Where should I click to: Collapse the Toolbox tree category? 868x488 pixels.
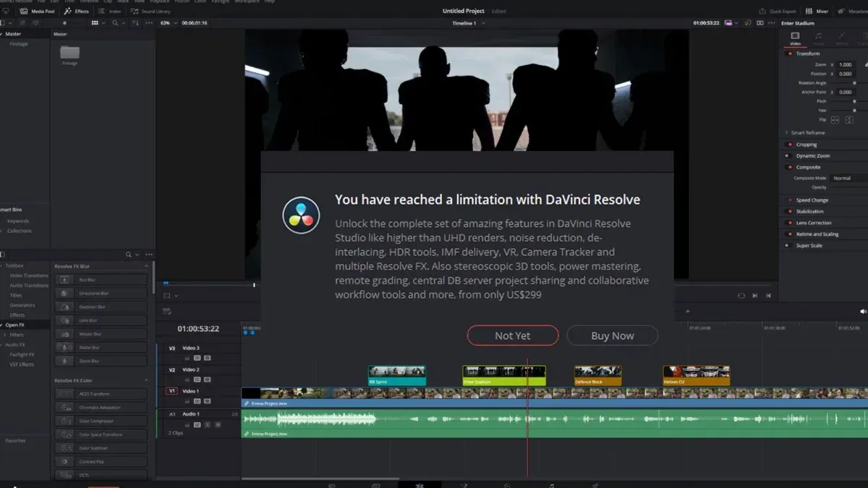(3, 266)
